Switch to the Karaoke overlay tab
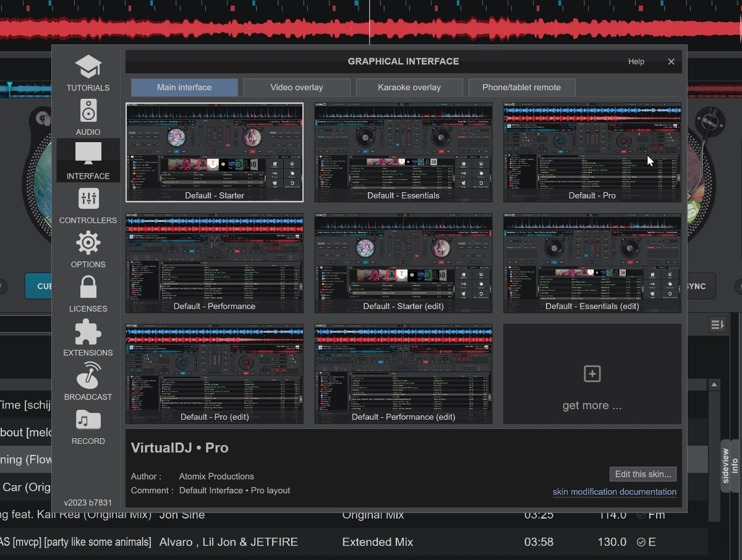 pos(409,87)
